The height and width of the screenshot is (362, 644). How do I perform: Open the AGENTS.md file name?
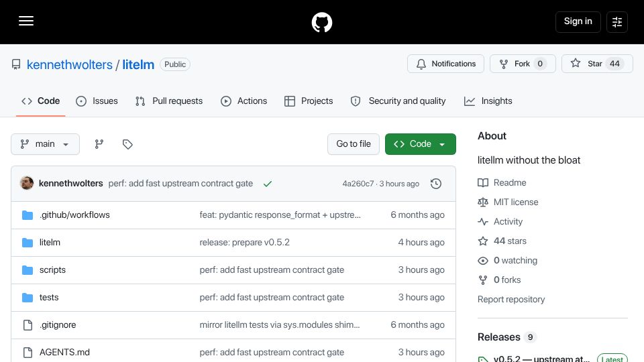point(64,353)
